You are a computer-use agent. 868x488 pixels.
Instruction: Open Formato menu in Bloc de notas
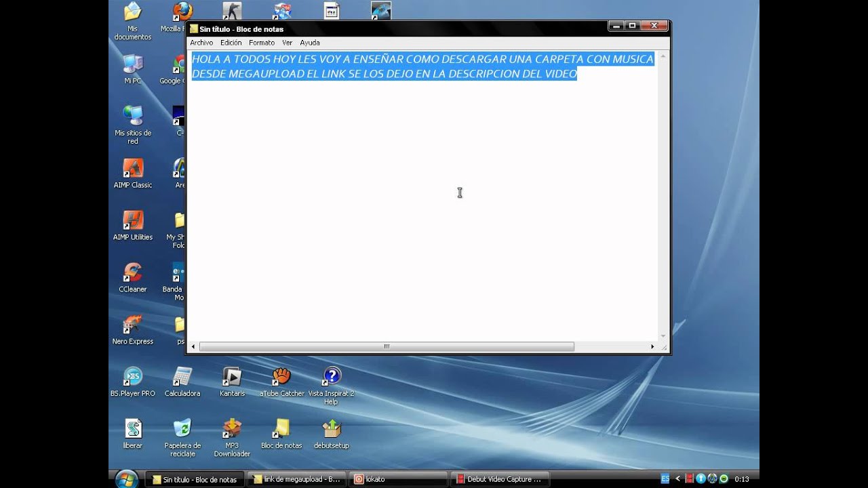coord(262,43)
